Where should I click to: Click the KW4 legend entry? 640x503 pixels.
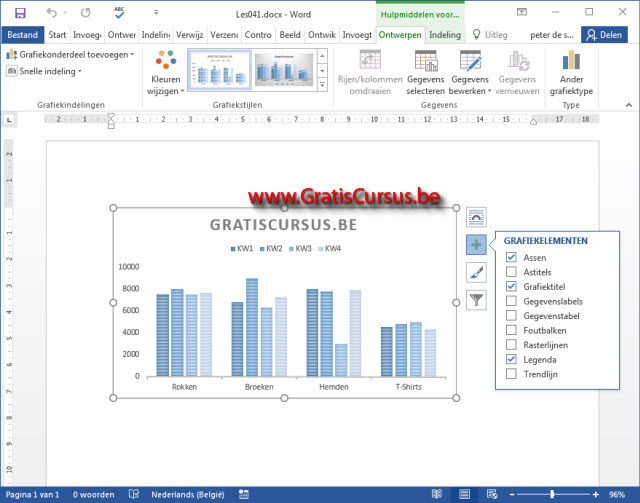tap(329, 248)
